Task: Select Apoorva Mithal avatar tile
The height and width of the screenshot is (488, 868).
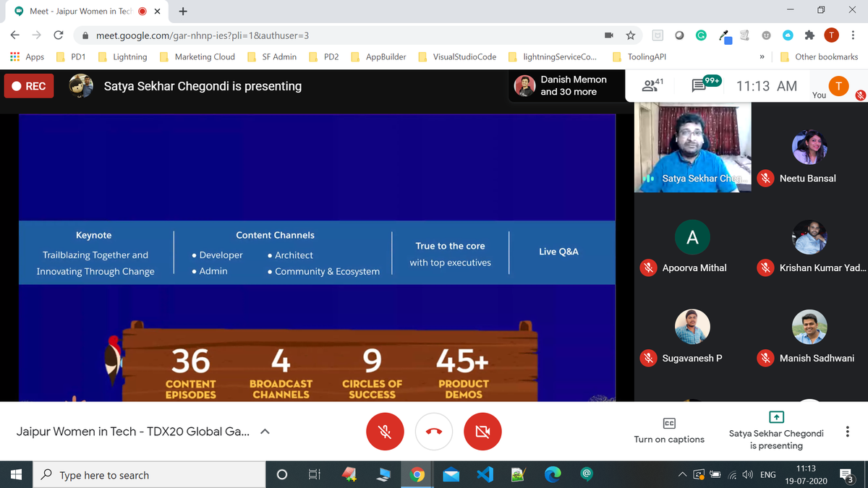Action: click(x=693, y=237)
